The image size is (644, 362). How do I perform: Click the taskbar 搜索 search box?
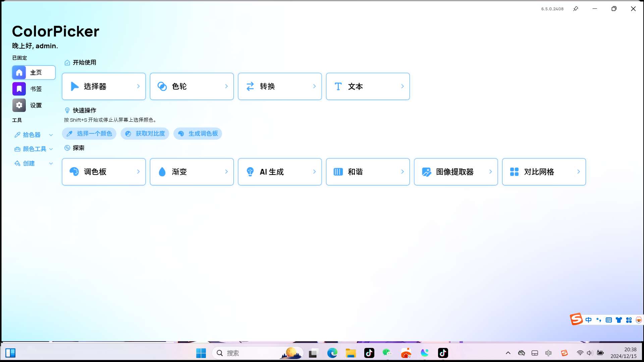pyautogui.click(x=257, y=353)
